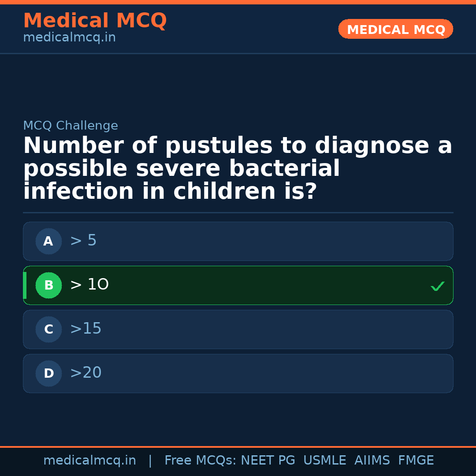Open the medicalmcq.in link below the header title
The image size is (476, 476).
(69, 38)
